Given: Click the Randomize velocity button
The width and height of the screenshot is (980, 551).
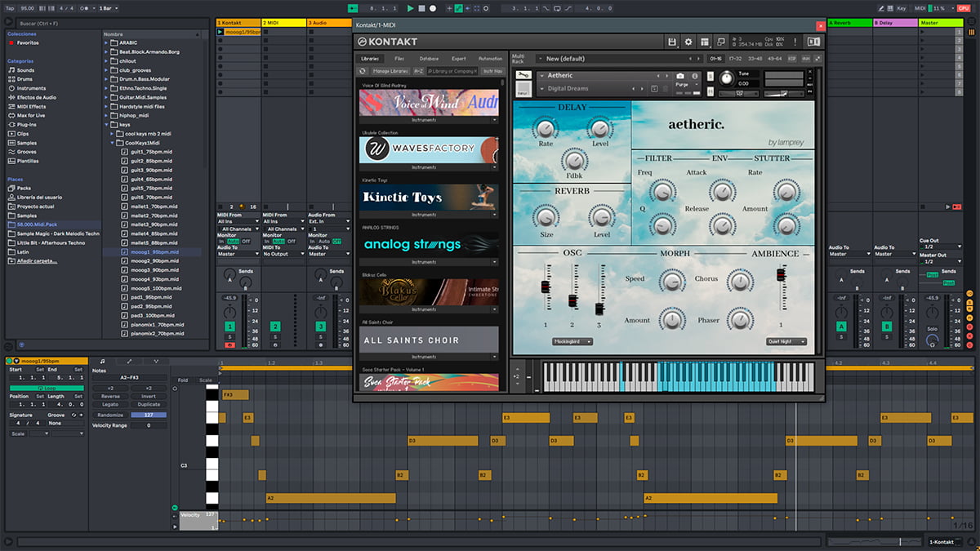Looking at the screenshot, I should click(x=110, y=415).
